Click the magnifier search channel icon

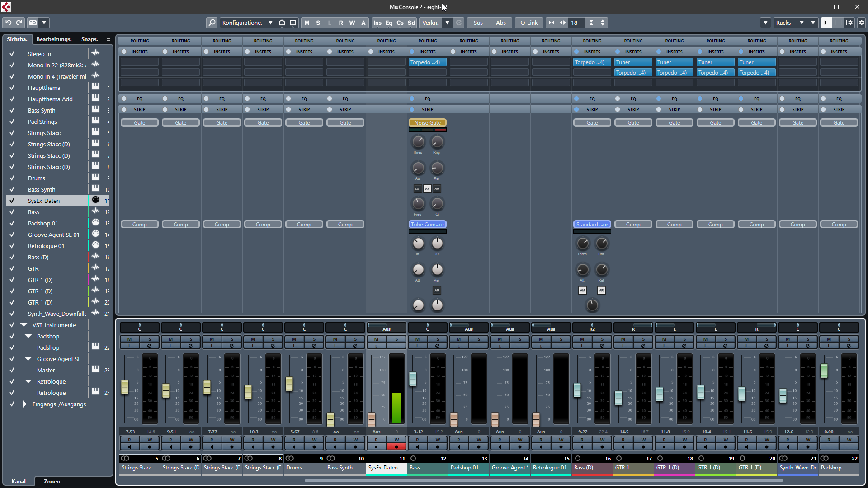point(212,23)
